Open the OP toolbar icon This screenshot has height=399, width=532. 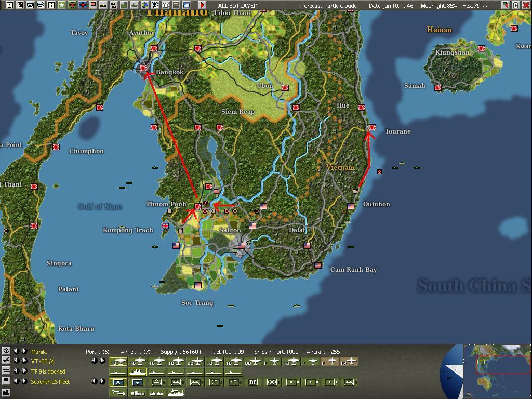(166, 5)
